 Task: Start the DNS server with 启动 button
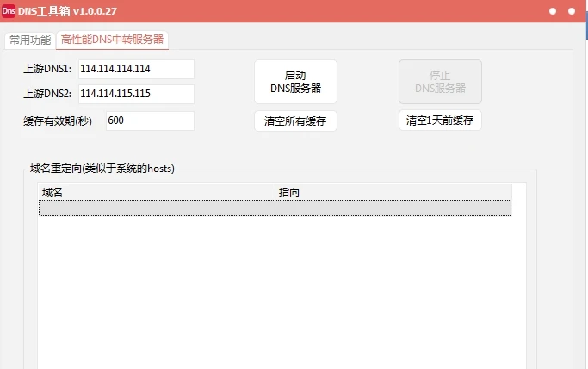[x=295, y=82]
